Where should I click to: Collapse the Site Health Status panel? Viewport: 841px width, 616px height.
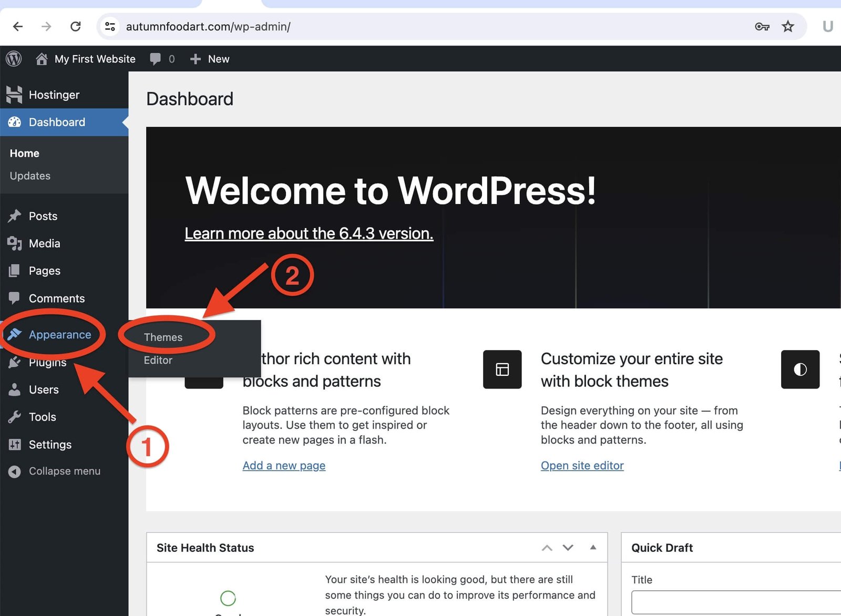click(593, 547)
